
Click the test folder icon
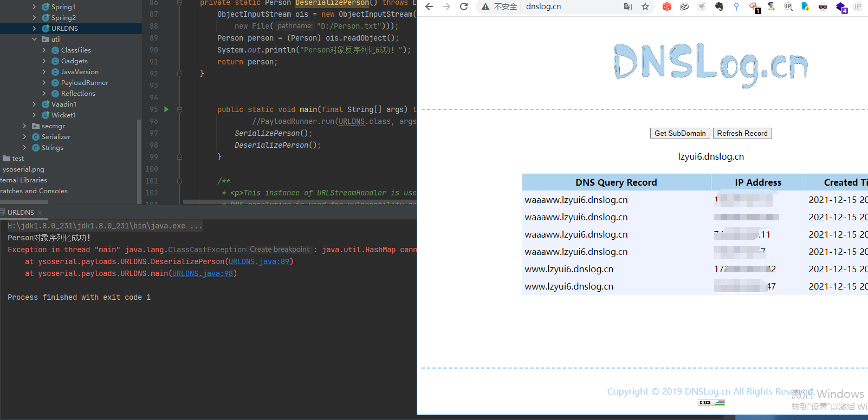tap(7, 159)
